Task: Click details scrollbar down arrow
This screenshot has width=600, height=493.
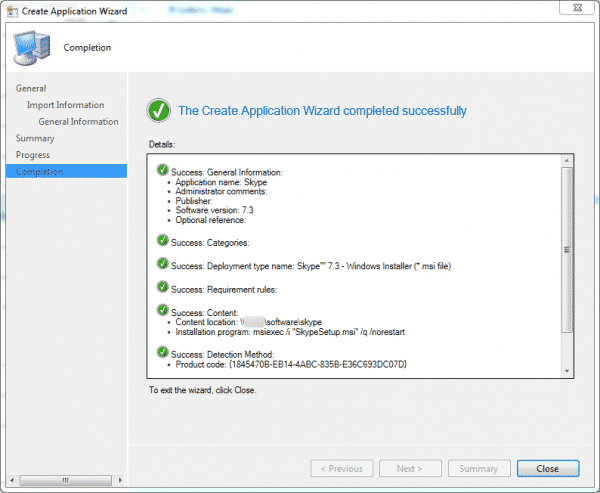Action: [x=567, y=371]
